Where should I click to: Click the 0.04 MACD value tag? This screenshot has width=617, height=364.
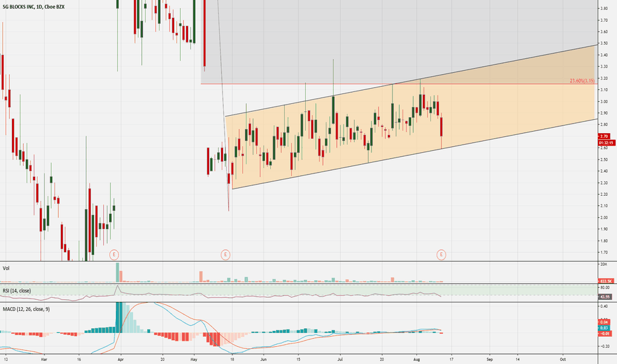(x=604, y=322)
